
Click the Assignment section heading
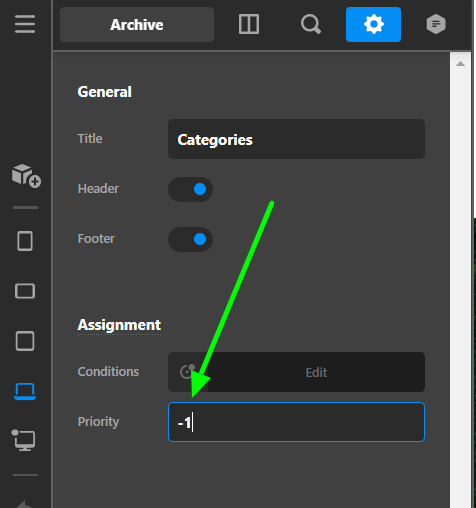click(119, 325)
